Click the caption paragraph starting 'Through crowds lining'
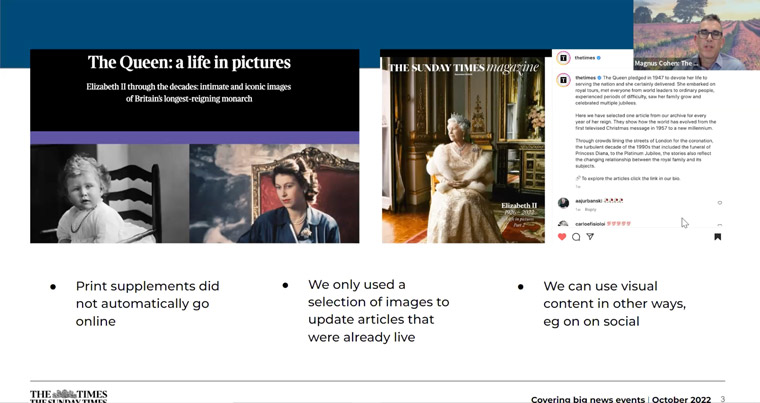The width and height of the screenshot is (760, 403). click(x=645, y=153)
